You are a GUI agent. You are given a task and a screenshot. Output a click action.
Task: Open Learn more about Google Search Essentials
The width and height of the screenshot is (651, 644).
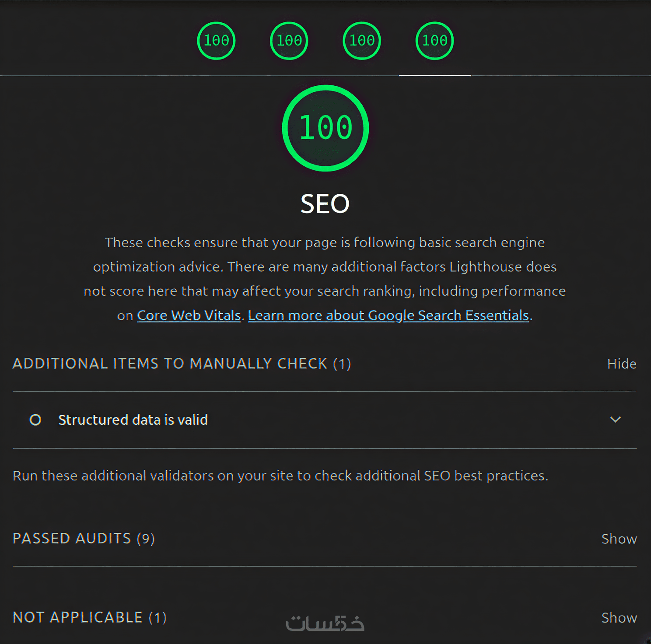pos(388,315)
